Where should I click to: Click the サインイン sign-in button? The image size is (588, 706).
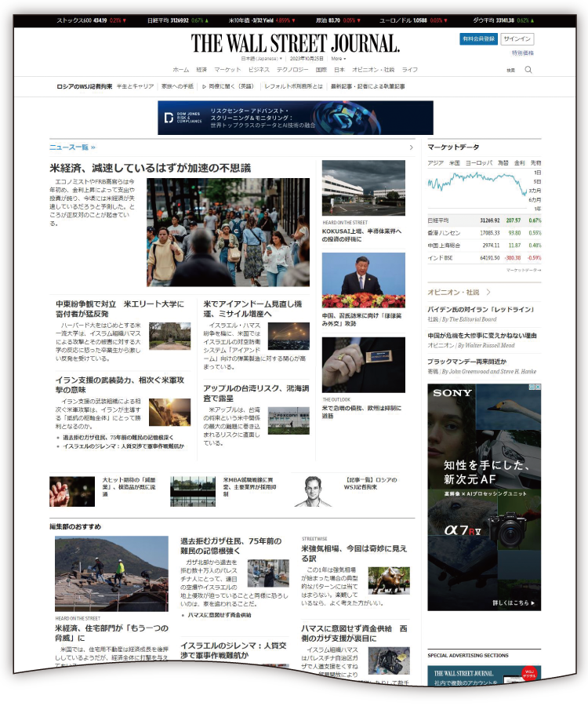tap(517, 38)
